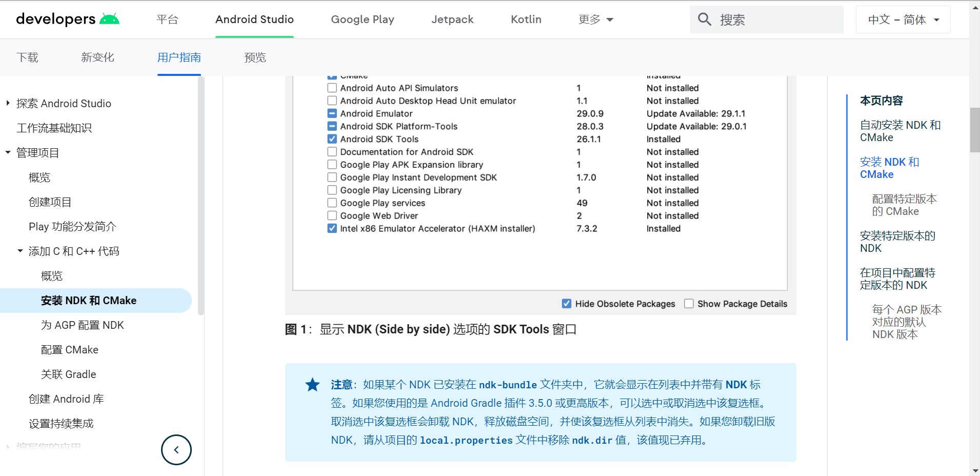Image resolution: width=980 pixels, height=476 pixels.
Task: Open 为 AGP 配置 NDK page
Action: [82, 325]
